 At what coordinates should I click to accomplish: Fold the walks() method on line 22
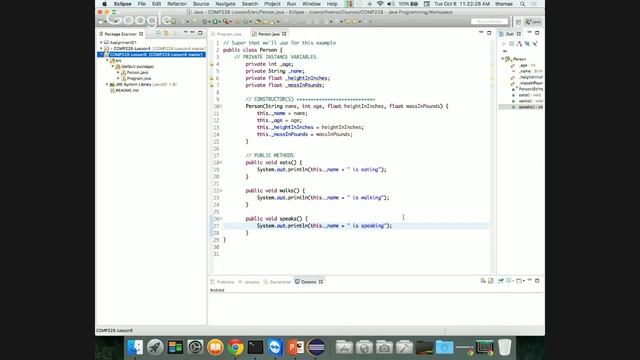[221, 191]
